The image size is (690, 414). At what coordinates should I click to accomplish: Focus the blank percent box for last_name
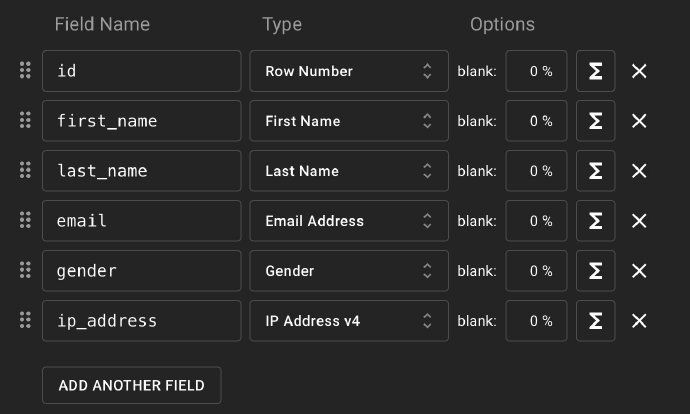tap(536, 171)
